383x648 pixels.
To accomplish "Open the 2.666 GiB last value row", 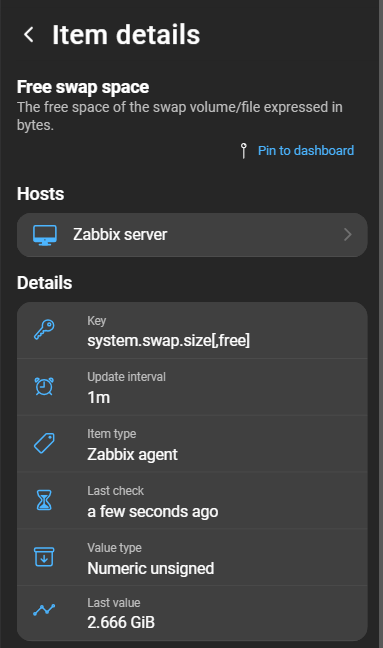I will pyautogui.click(x=192, y=613).
